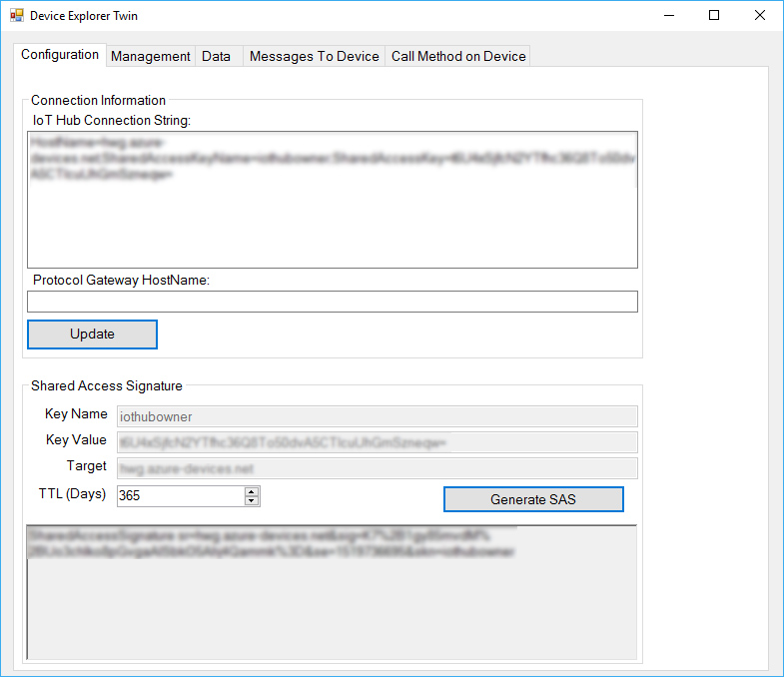The width and height of the screenshot is (784, 677).
Task: Click the 'IoT Hub Connection String:' label
Action: [112, 120]
